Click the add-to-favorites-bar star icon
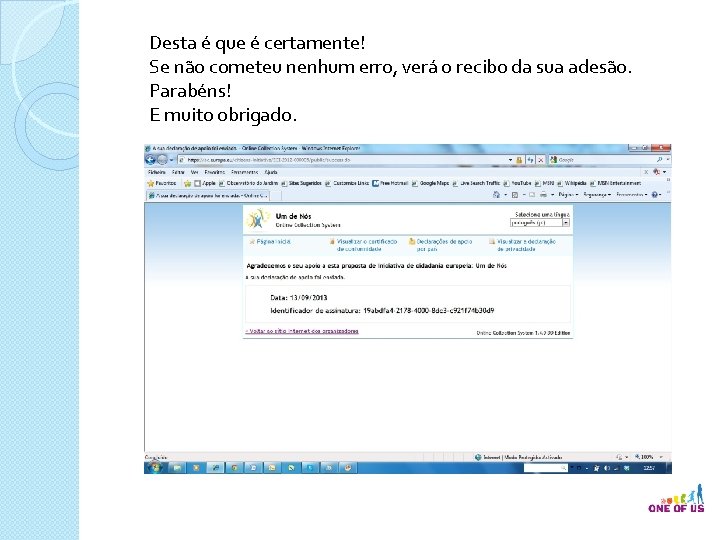The width and height of the screenshot is (720, 540). [187, 183]
